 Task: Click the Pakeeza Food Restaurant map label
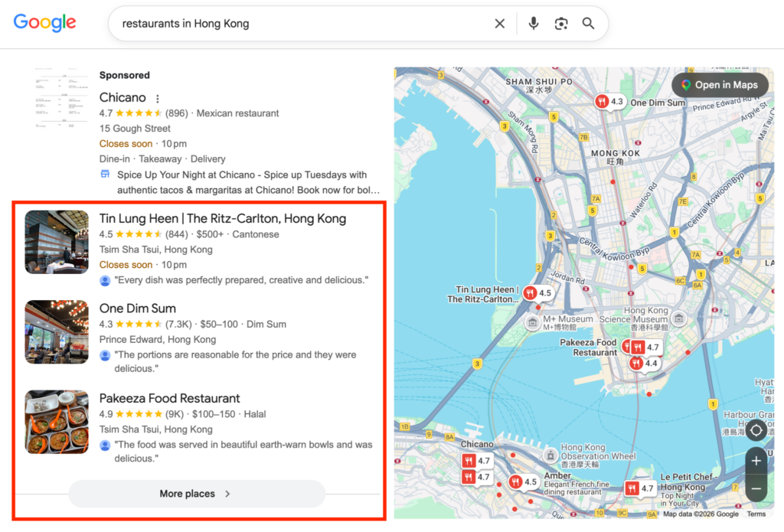[x=589, y=347]
